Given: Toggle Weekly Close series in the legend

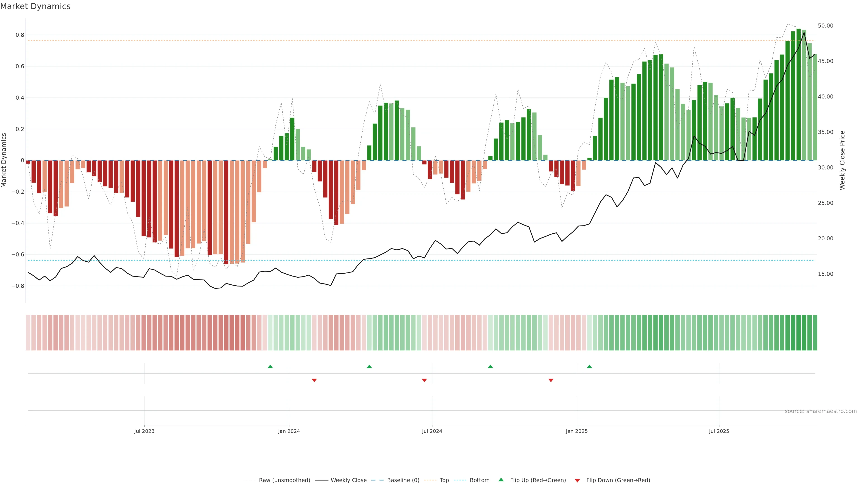Looking at the screenshot, I should point(348,480).
